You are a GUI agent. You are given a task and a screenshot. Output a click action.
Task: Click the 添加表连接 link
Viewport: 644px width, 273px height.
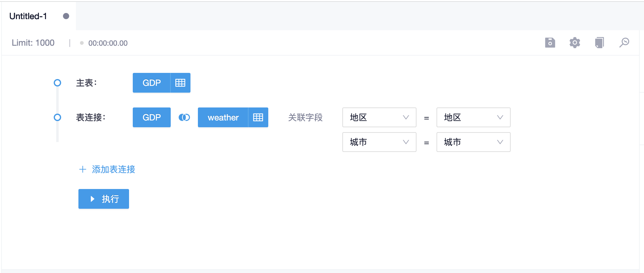[113, 169]
